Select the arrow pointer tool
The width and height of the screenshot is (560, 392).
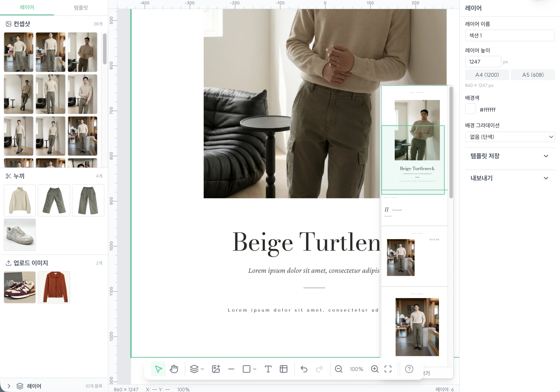[158, 369]
